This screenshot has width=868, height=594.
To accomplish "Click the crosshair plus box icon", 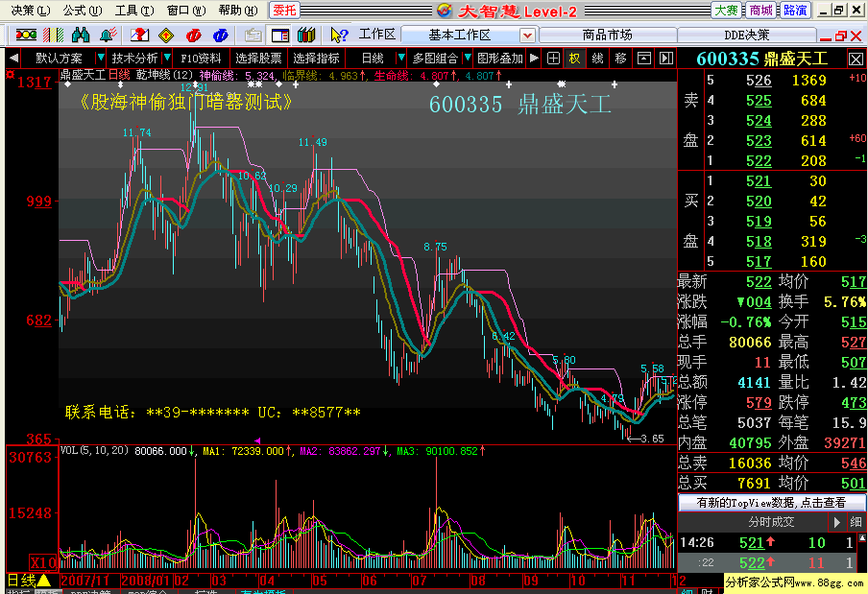I will pyautogui.click(x=553, y=59).
